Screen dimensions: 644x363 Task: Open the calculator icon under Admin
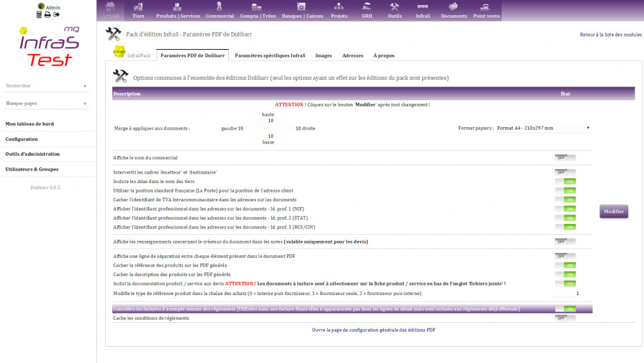tap(39, 14)
